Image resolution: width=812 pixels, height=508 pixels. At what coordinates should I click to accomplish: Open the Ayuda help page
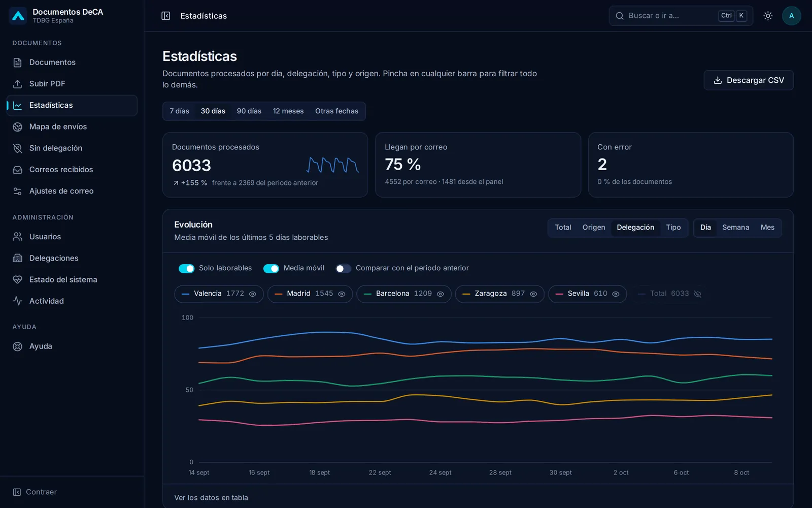[x=72, y=346]
